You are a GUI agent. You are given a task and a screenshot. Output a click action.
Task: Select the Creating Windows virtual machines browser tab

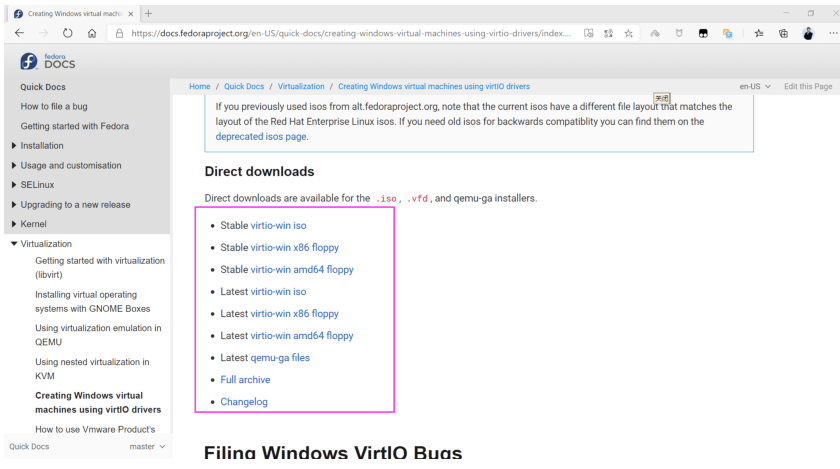(x=75, y=14)
